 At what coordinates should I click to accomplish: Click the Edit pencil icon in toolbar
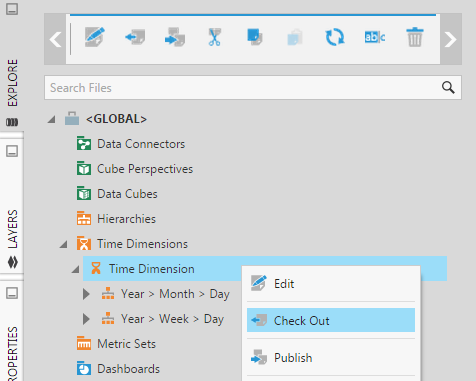(95, 37)
